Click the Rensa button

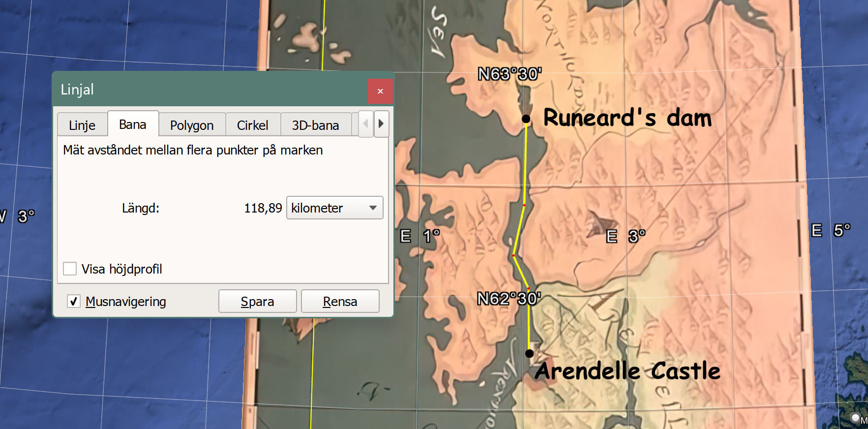(340, 301)
